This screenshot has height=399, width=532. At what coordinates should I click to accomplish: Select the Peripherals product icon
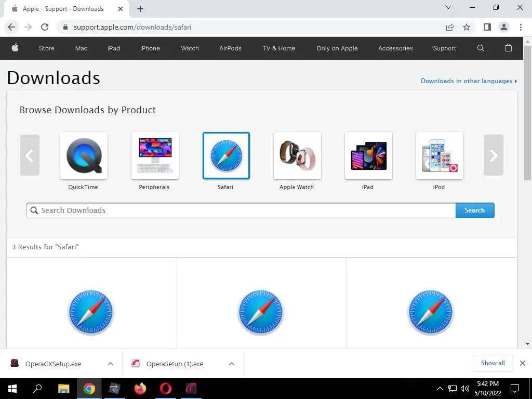[155, 155]
